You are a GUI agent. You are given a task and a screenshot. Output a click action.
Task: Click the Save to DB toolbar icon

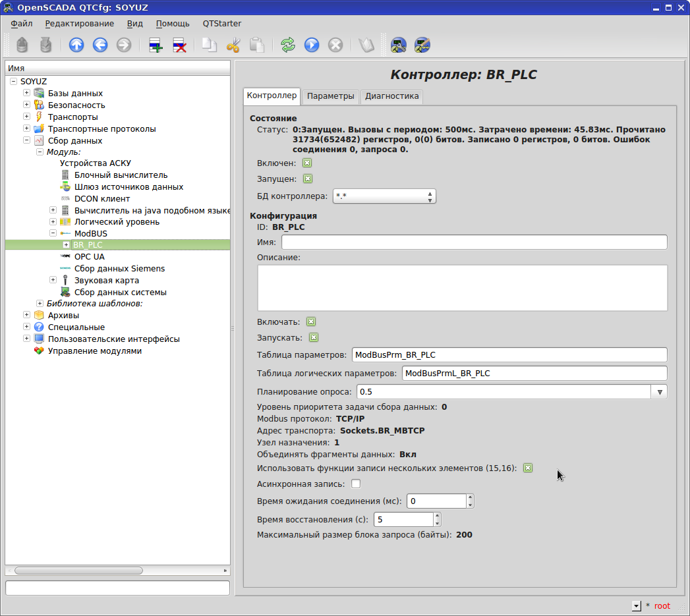tap(45, 45)
